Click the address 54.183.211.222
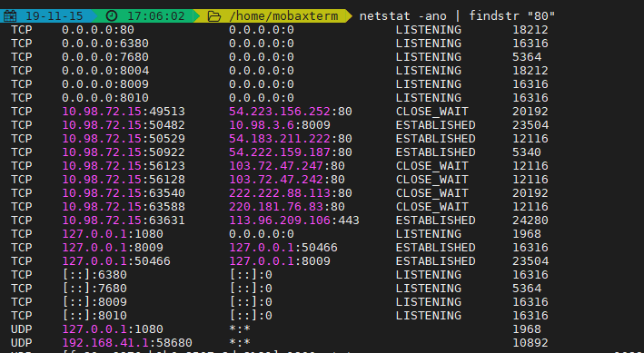This screenshot has height=353, width=644. coord(280,138)
